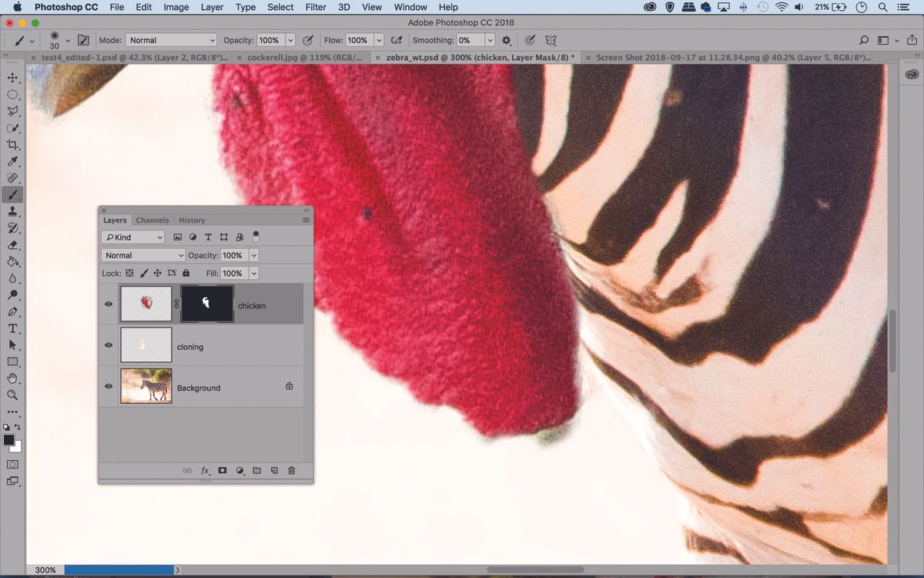Click the foreground color swatch
Viewport: 924px width, 578px height.
(x=9, y=440)
